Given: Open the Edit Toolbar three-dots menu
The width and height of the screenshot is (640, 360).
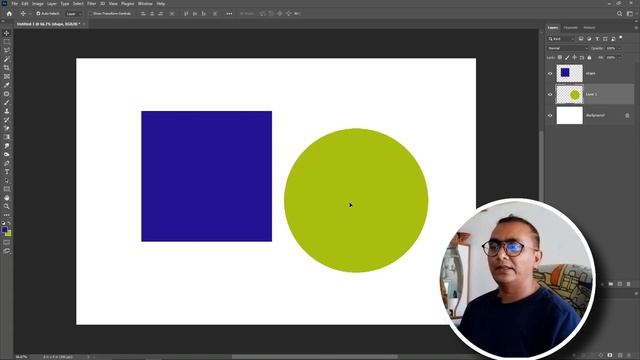Looking at the screenshot, I should 7,215.
